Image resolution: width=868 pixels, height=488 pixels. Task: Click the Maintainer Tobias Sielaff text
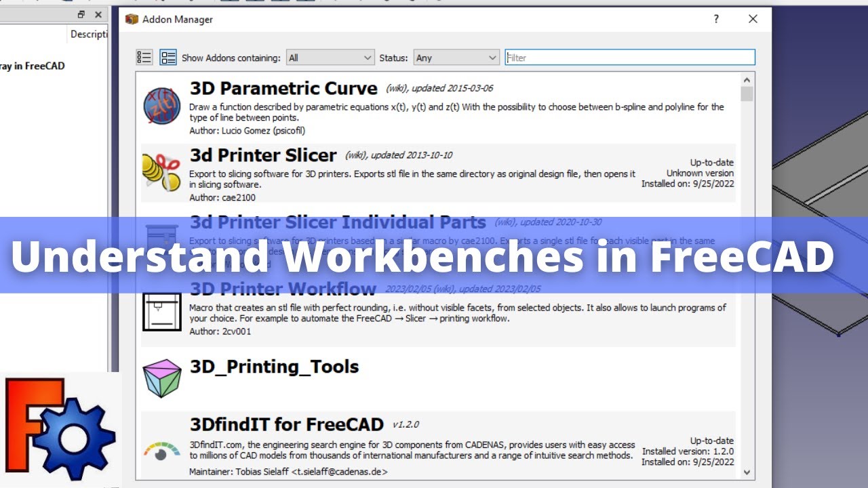289,471
